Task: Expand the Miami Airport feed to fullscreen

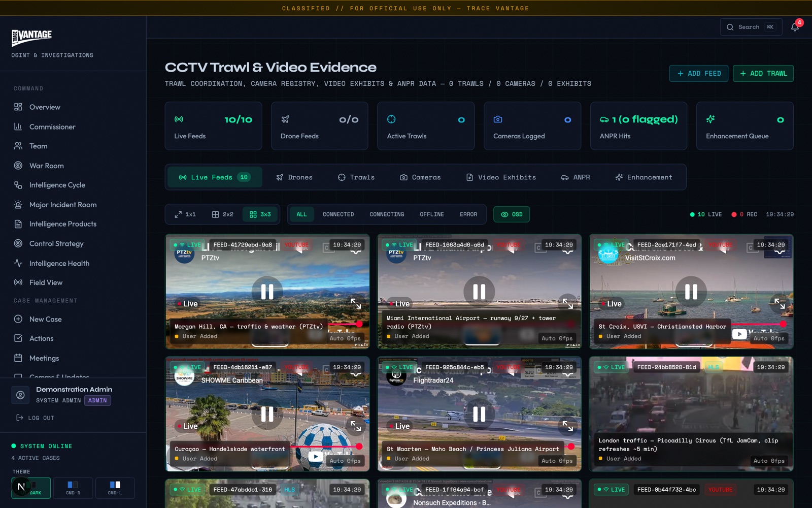Action: tap(568, 304)
